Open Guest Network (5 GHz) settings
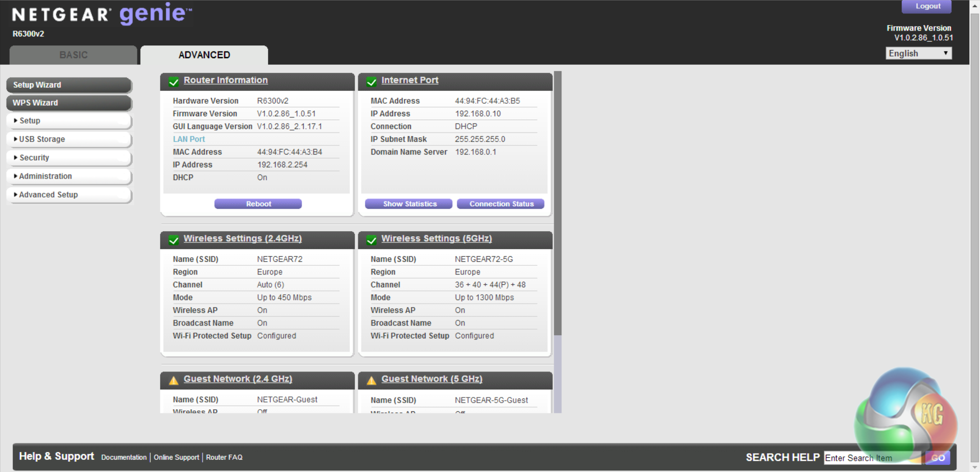Viewport: 980px width, 472px height. point(432,379)
